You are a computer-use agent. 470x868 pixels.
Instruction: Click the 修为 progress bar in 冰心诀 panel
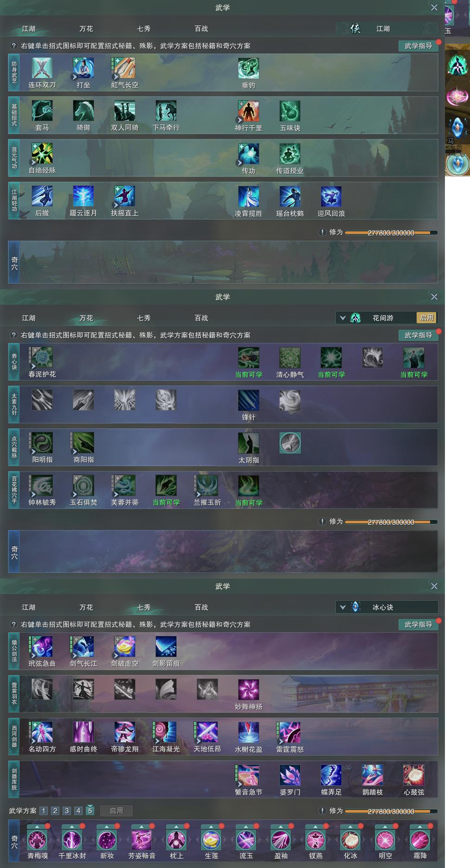[x=391, y=811]
